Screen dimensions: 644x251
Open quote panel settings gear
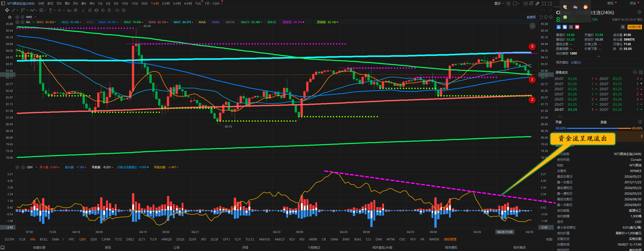[639, 12]
